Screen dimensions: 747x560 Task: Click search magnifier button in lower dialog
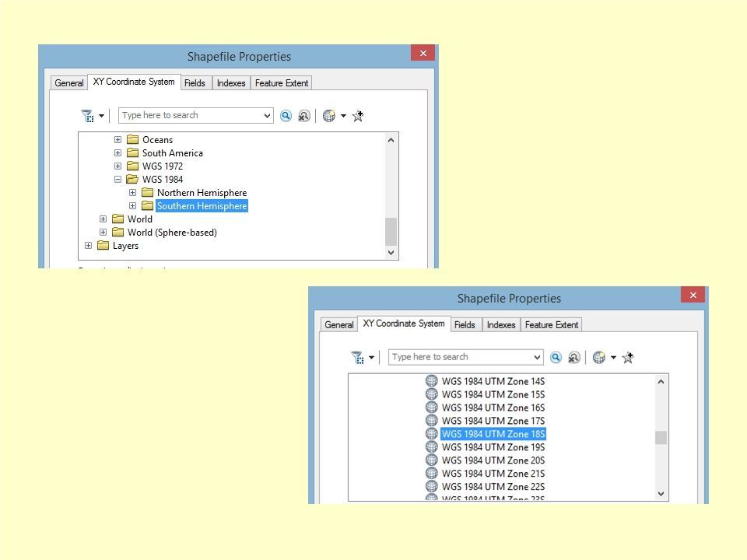[x=556, y=358]
